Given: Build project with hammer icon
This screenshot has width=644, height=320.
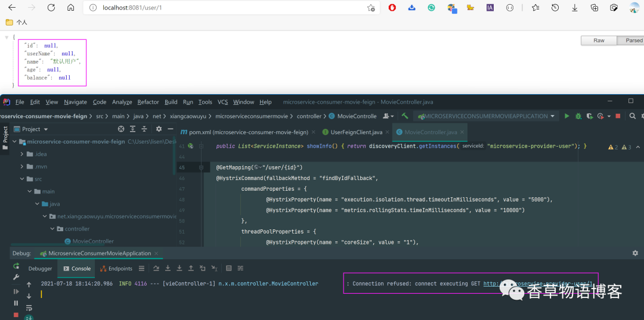Looking at the screenshot, I should [x=405, y=116].
